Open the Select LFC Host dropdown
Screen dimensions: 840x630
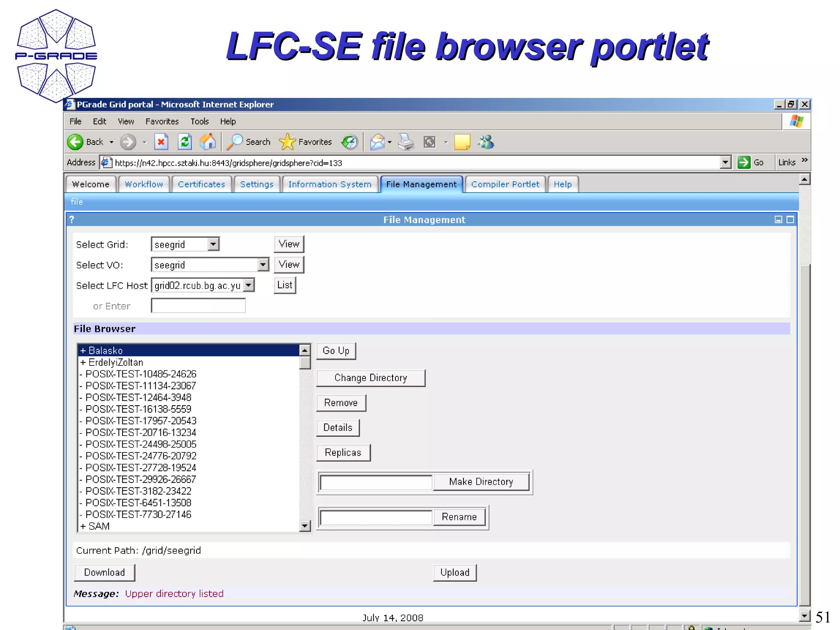pyautogui.click(x=249, y=285)
